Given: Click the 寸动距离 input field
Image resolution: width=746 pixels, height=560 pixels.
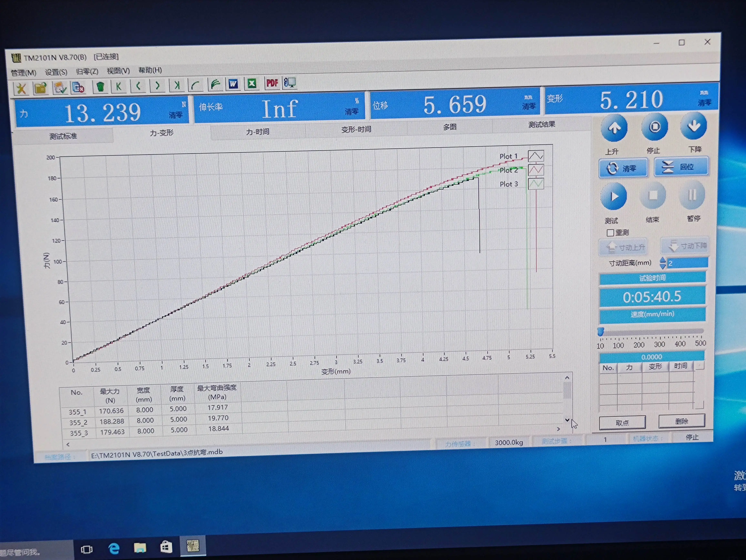Looking at the screenshot, I should pos(687,263).
